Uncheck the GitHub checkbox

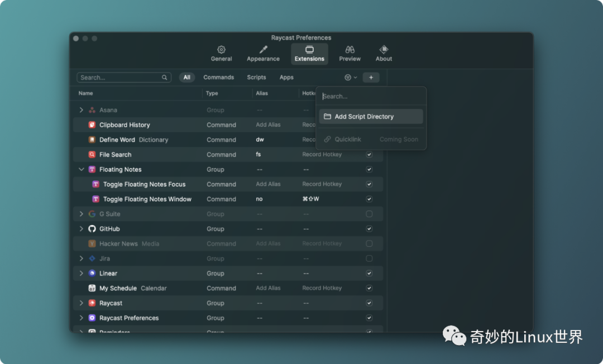369,229
